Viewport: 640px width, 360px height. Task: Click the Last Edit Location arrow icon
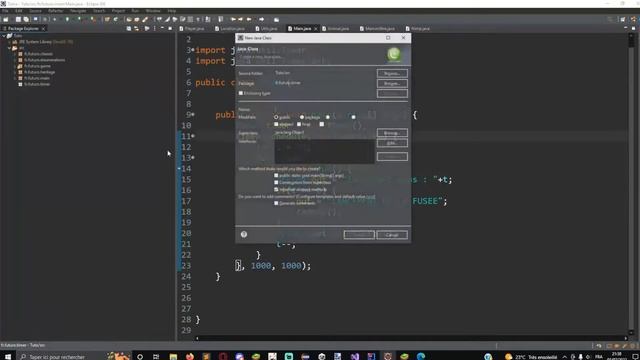click(233, 19)
